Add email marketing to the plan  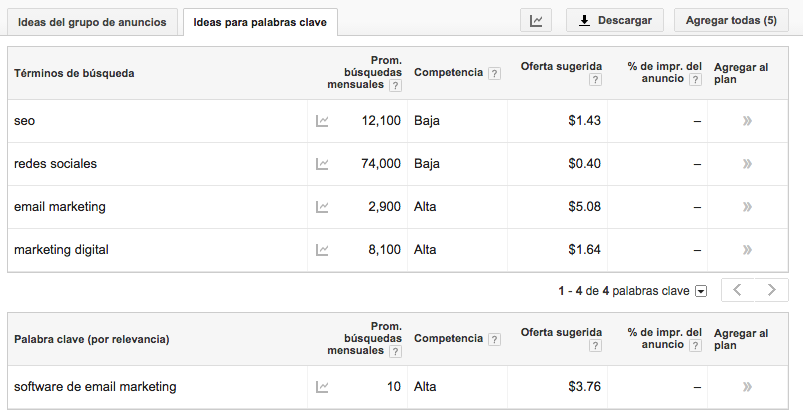747,207
